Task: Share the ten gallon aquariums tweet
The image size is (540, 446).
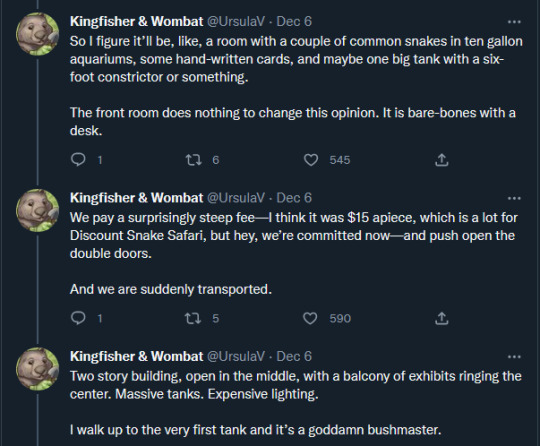Action: [442, 160]
